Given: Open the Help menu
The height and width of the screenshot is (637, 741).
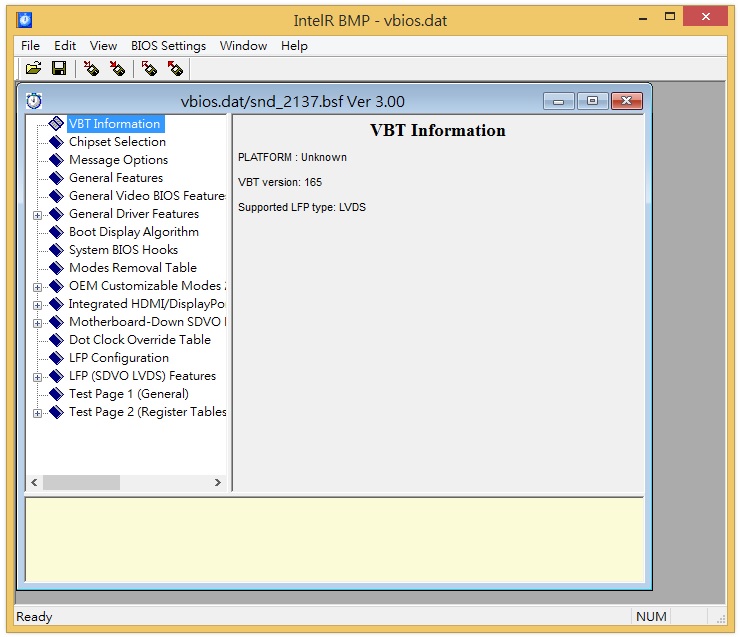Looking at the screenshot, I should pos(294,46).
